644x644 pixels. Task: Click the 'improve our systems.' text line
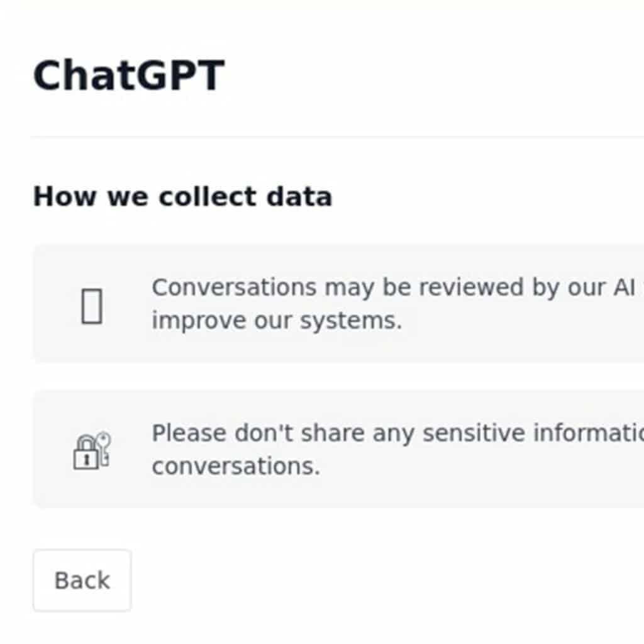[x=277, y=320]
